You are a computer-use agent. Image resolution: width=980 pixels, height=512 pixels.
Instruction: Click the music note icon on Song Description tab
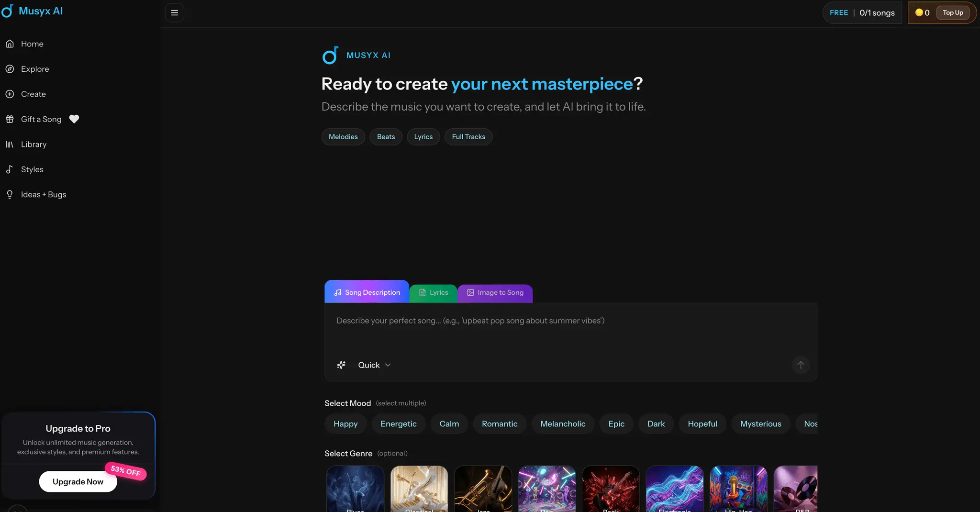[338, 292]
